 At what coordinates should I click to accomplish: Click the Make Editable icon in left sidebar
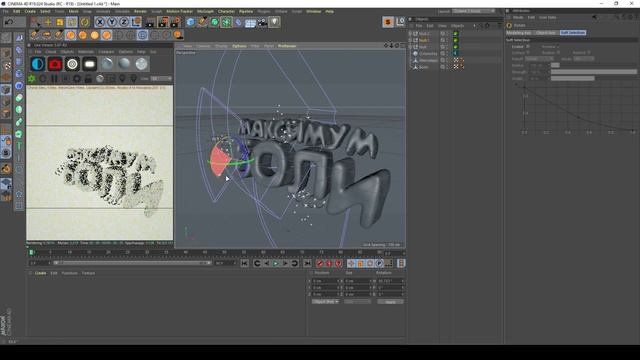pyautogui.click(x=6, y=38)
